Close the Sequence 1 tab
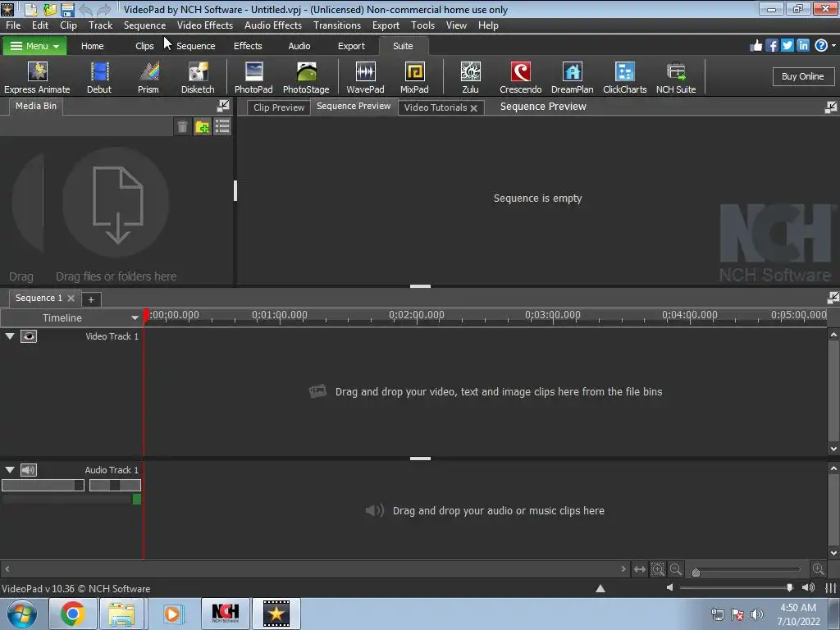Image resolution: width=840 pixels, height=630 pixels. (71, 298)
